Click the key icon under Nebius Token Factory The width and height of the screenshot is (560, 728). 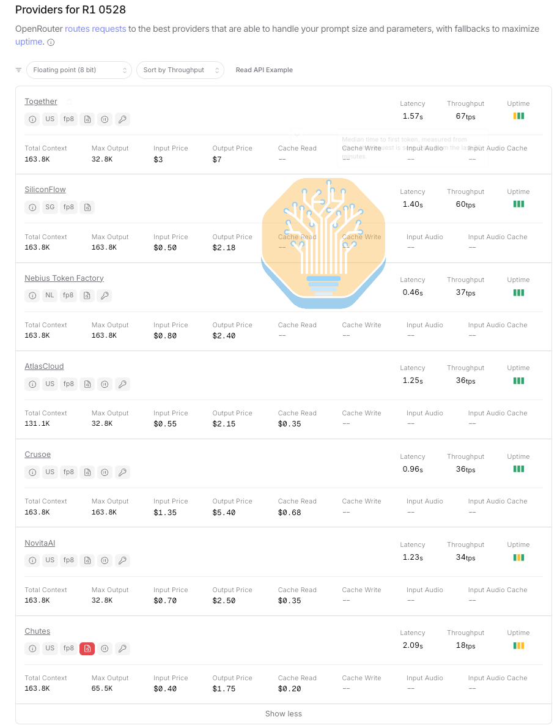click(x=105, y=295)
